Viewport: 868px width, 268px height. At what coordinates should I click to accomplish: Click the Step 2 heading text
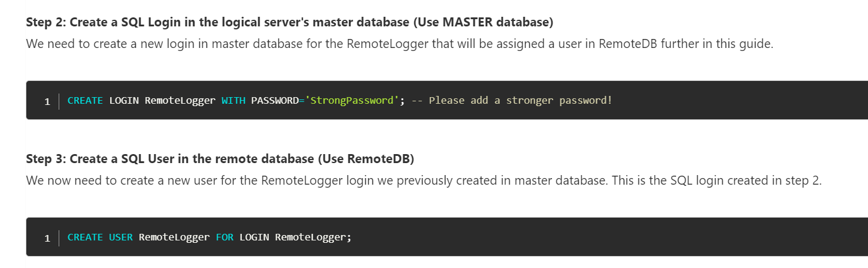tap(290, 23)
